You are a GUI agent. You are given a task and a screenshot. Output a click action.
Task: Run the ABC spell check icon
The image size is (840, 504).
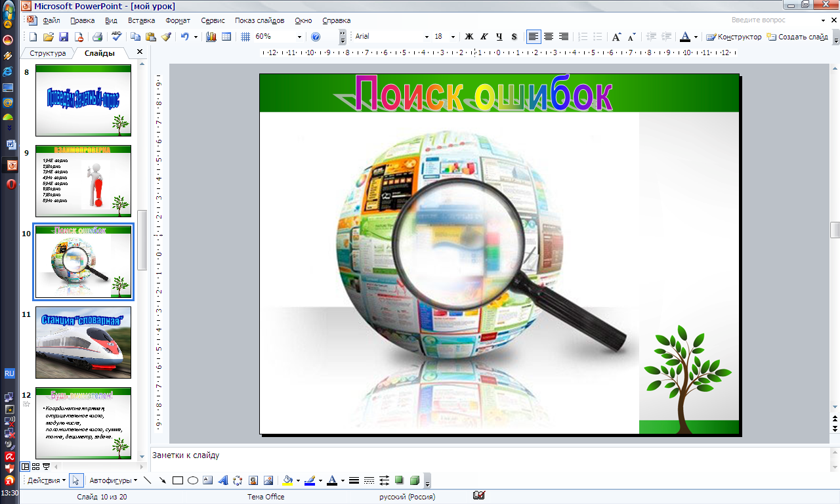point(117,37)
